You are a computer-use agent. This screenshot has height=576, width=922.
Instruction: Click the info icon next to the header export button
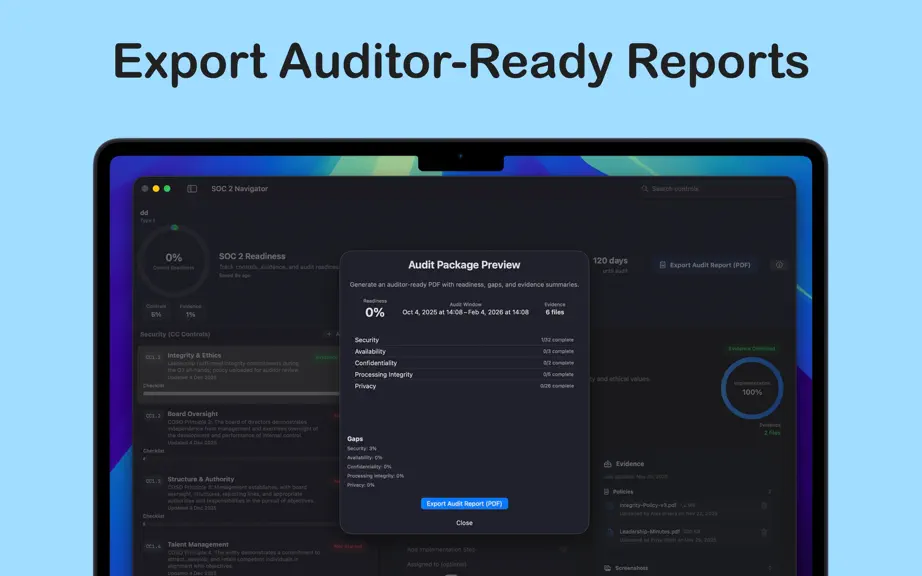[x=779, y=265]
